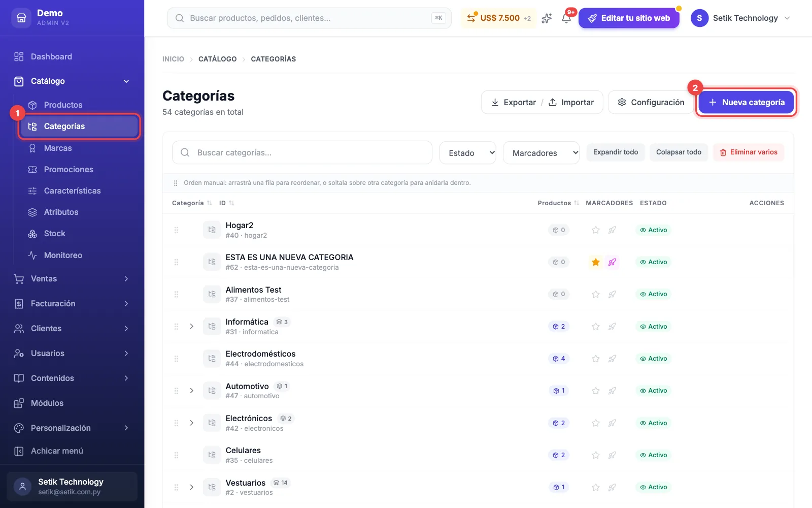
Task: Click the sort arrows beside ID column
Action: pos(231,203)
